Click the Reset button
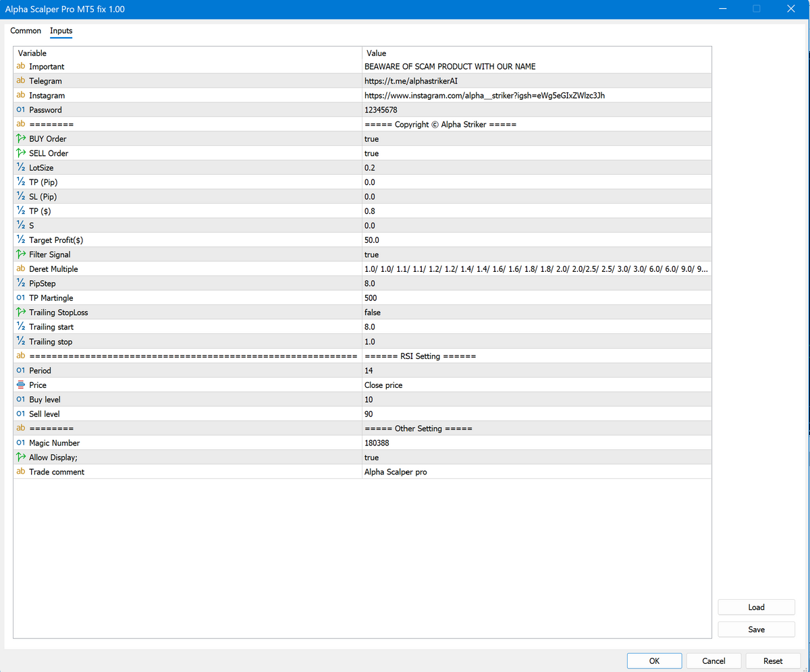The width and height of the screenshot is (810, 672). pyautogui.click(x=773, y=661)
